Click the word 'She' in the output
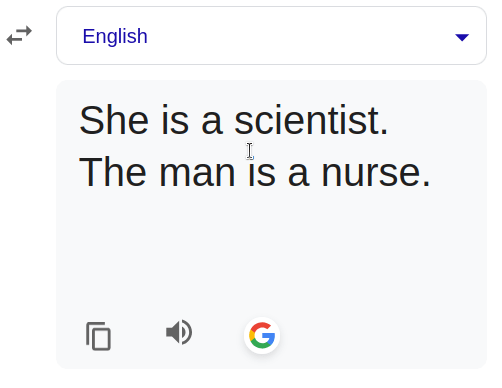This screenshot has height=388, width=502. [114, 120]
